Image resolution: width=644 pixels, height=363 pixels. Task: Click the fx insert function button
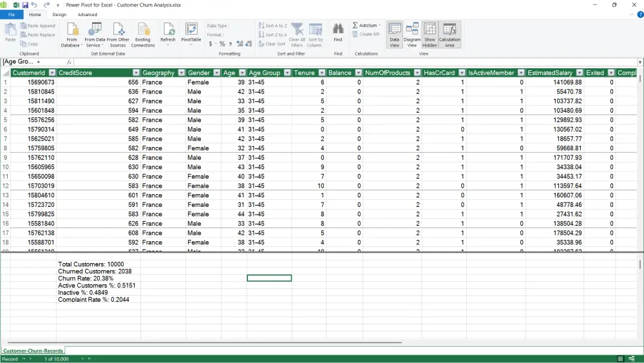[x=69, y=62]
